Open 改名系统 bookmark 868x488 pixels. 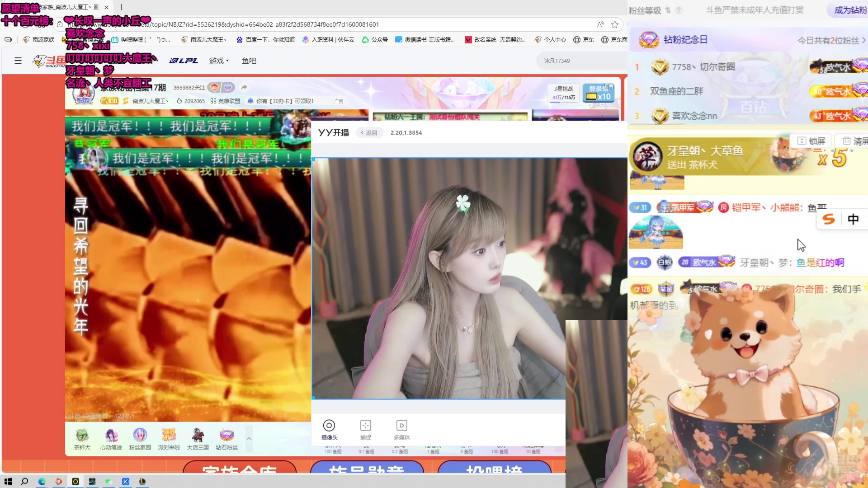495,40
